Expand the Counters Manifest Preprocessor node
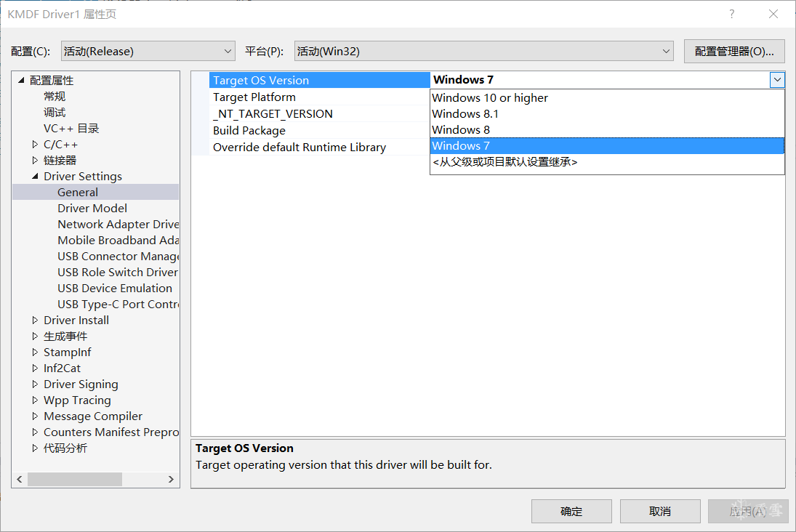Viewport: 796px width, 532px height. coord(35,432)
